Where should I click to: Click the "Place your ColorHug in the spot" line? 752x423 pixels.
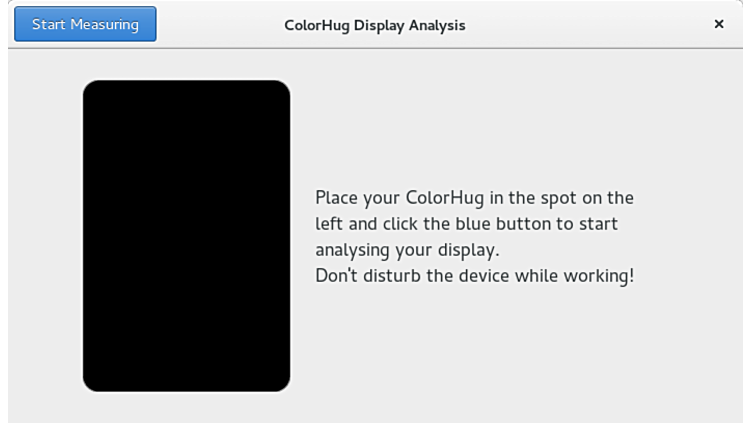[x=474, y=197]
